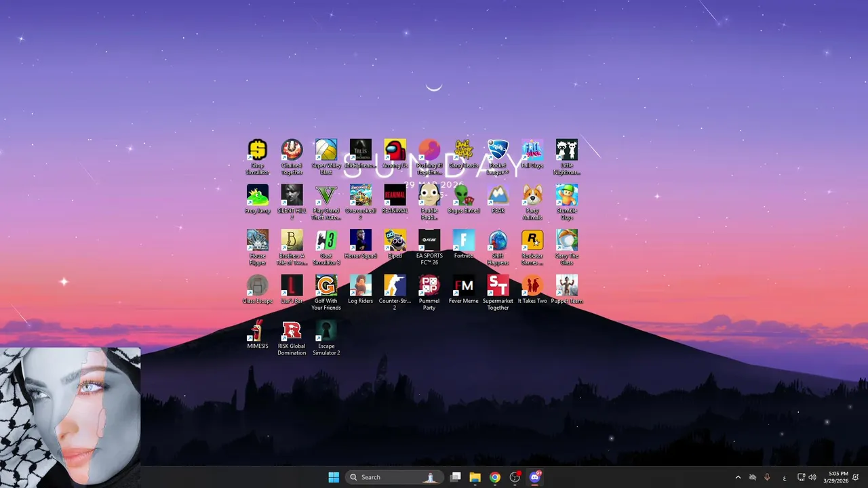868x488 pixels.
Task: Select the Class Escape icon
Action: (258, 289)
